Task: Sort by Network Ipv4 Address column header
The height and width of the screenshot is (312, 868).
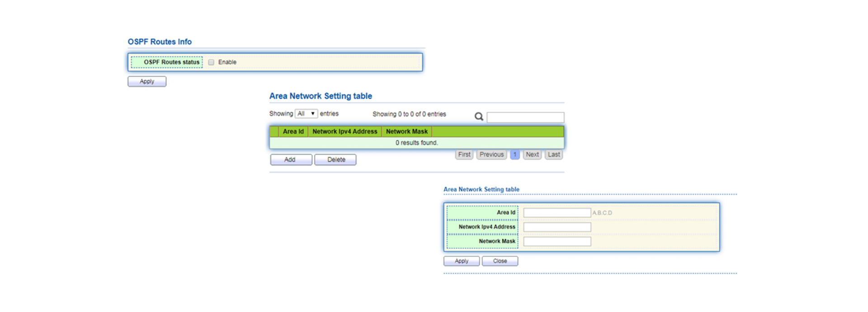Action: 344,132
